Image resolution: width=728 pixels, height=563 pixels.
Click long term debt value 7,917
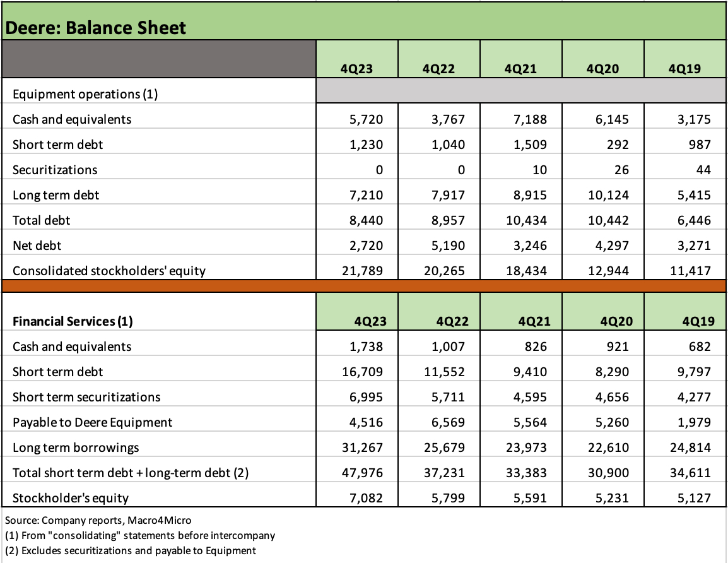[x=448, y=195]
